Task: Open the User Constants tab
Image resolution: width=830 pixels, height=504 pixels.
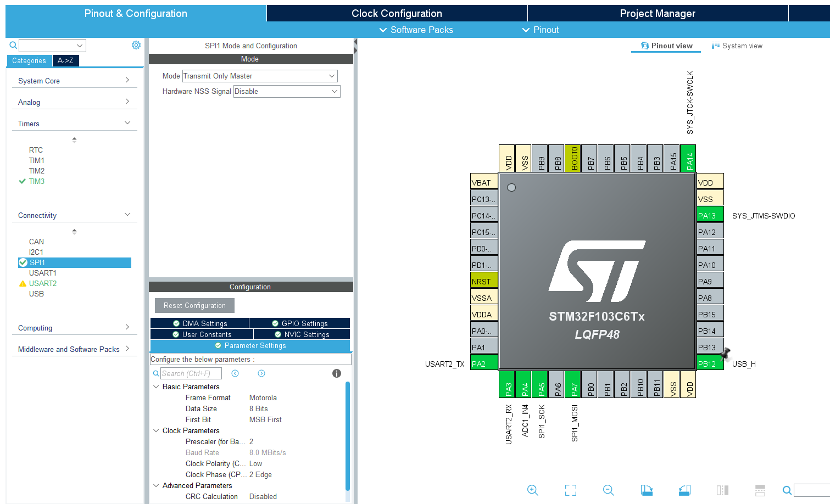Action: point(202,334)
